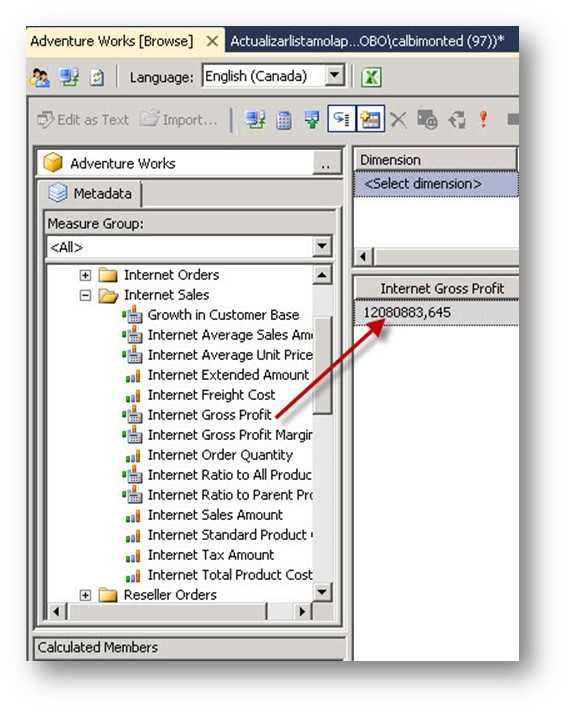
Task: Click the Refresh toolbar icon
Action: coord(97,77)
